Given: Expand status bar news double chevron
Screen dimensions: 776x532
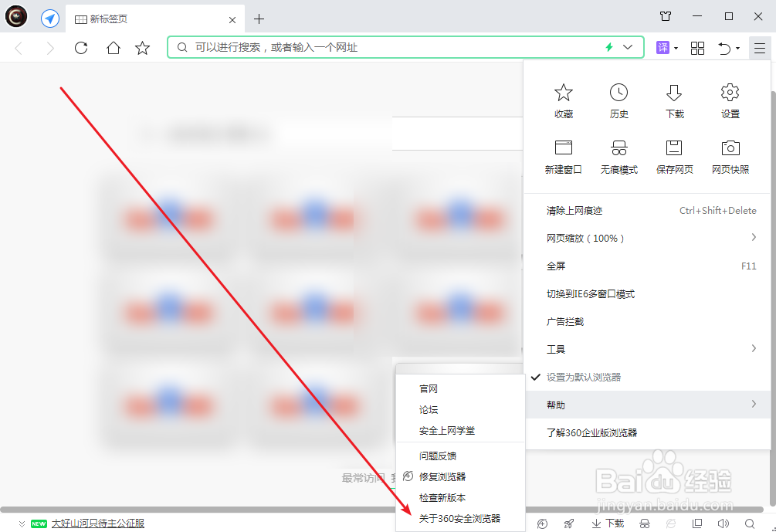Looking at the screenshot, I should click(22, 524).
